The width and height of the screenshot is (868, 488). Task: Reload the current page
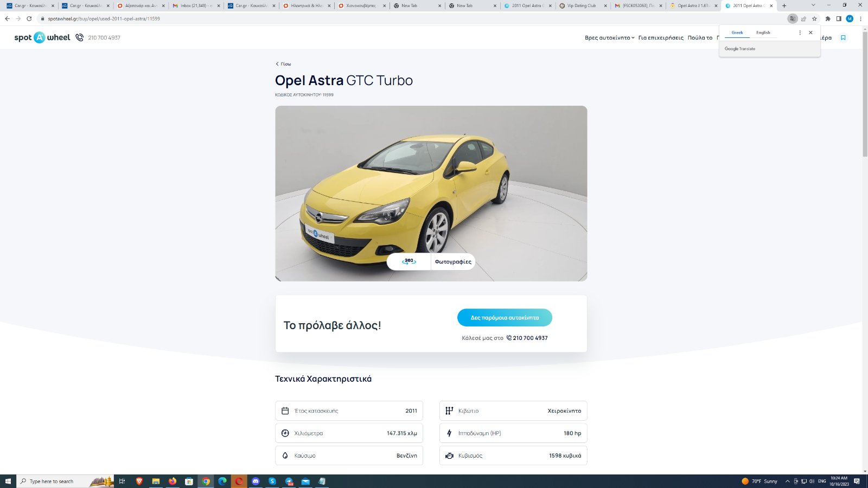[29, 18]
